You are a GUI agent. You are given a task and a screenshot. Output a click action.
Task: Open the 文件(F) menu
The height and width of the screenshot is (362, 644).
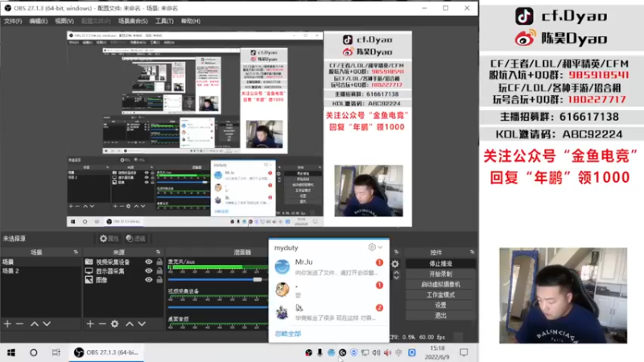pos(13,21)
